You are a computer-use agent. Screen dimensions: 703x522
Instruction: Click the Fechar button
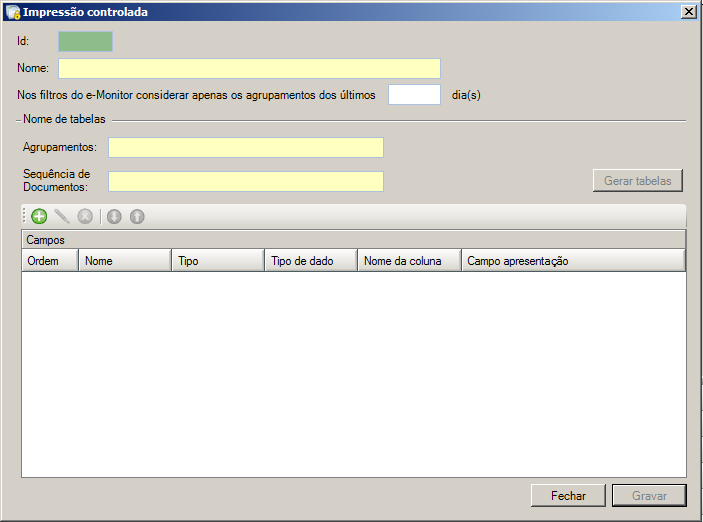tap(568, 496)
